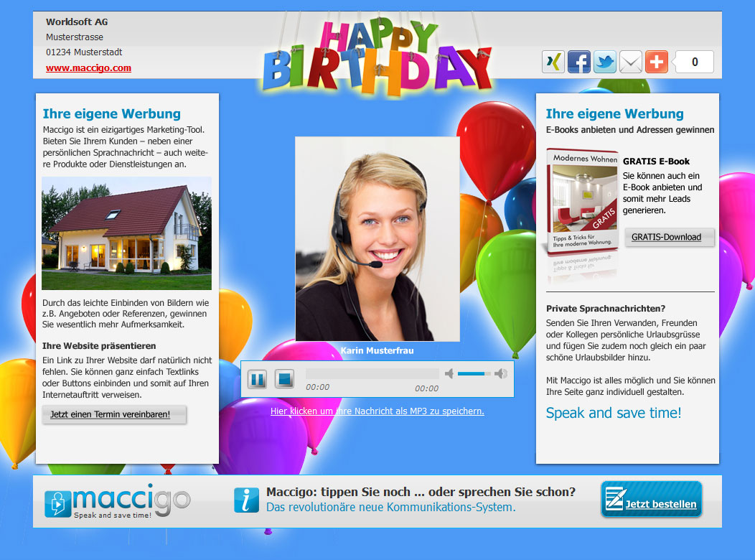Click the house image in left panel
Viewport: 755px width, 560px height.
click(x=126, y=233)
